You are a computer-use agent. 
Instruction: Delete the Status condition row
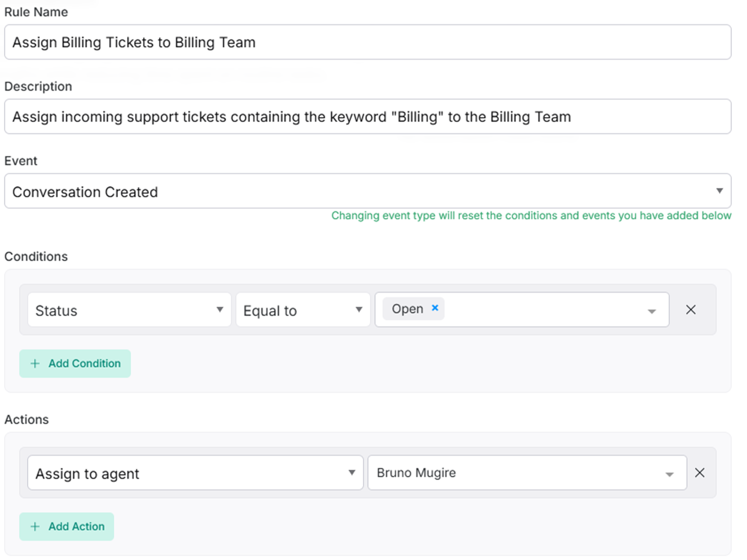coord(690,309)
